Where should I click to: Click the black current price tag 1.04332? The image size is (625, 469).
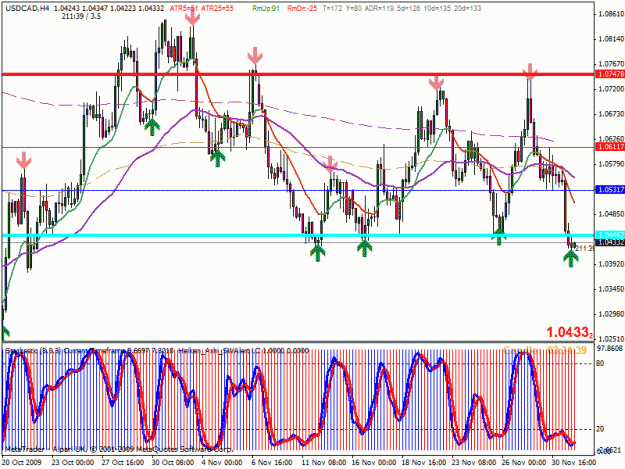[609, 242]
